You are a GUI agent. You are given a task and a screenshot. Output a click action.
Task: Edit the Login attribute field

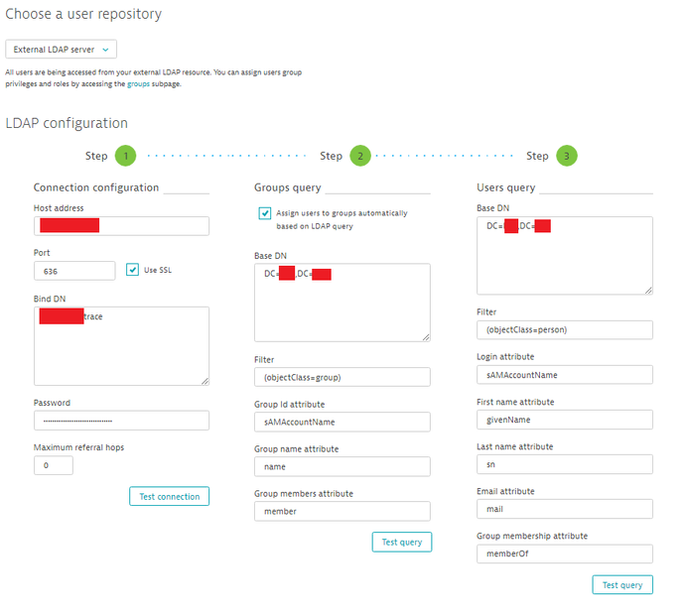[x=564, y=374]
